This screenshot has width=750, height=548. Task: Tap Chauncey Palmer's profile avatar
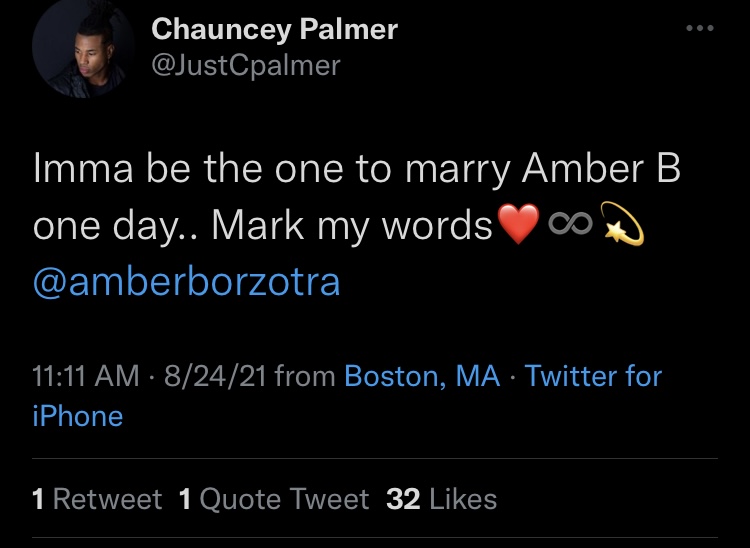coord(83,47)
